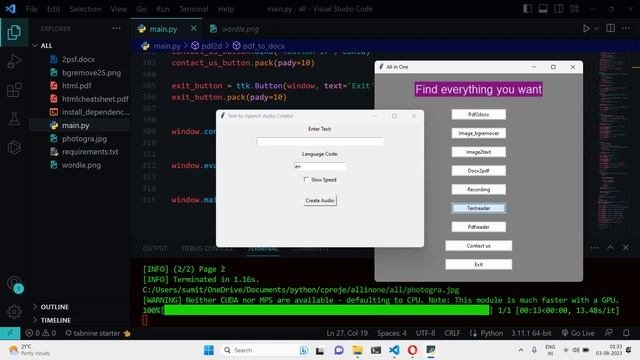Click Visual Studio Code taskbar icon
The height and width of the screenshot is (360, 640).
pos(394,350)
